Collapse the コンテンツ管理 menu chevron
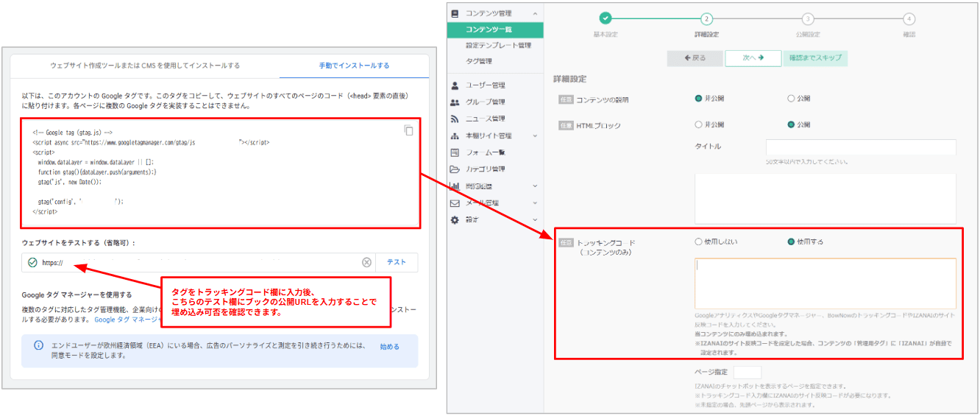This screenshot has height=416, width=980. [535, 13]
